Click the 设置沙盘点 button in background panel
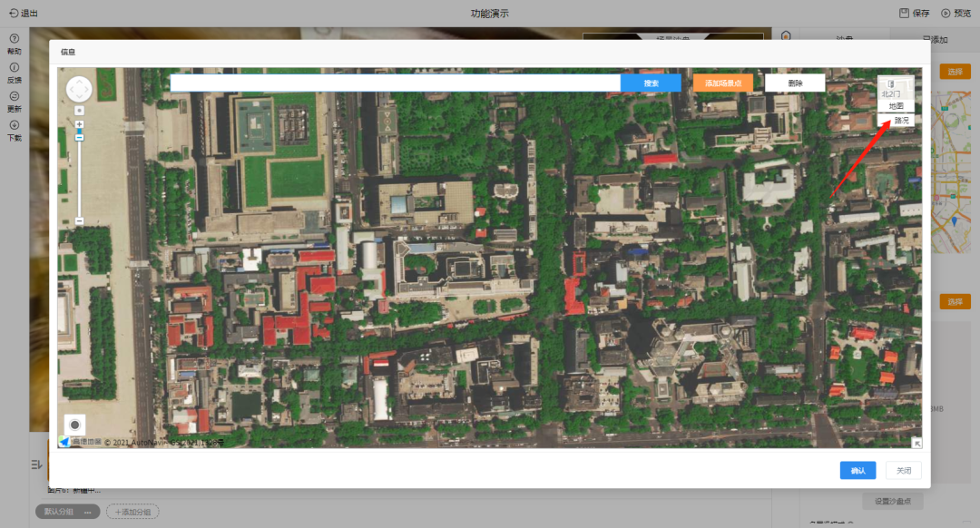Image resolution: width=980 pixels, height=528 pixels. point(893,501)
